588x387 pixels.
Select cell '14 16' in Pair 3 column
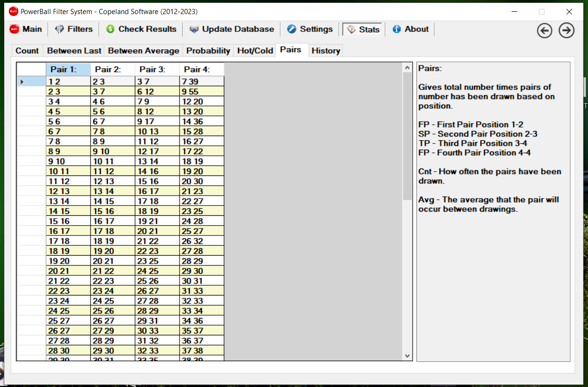coord(157,171)
